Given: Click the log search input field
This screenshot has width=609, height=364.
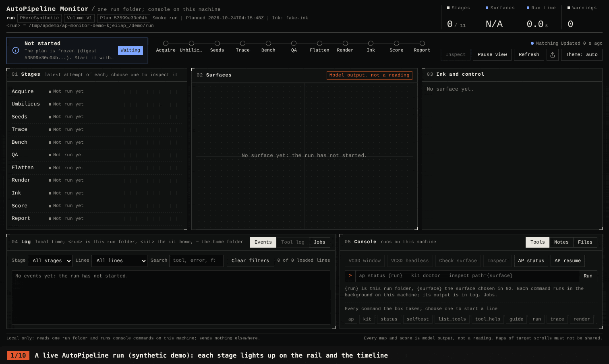Looking at the screenshot, I should click(197, 261).
